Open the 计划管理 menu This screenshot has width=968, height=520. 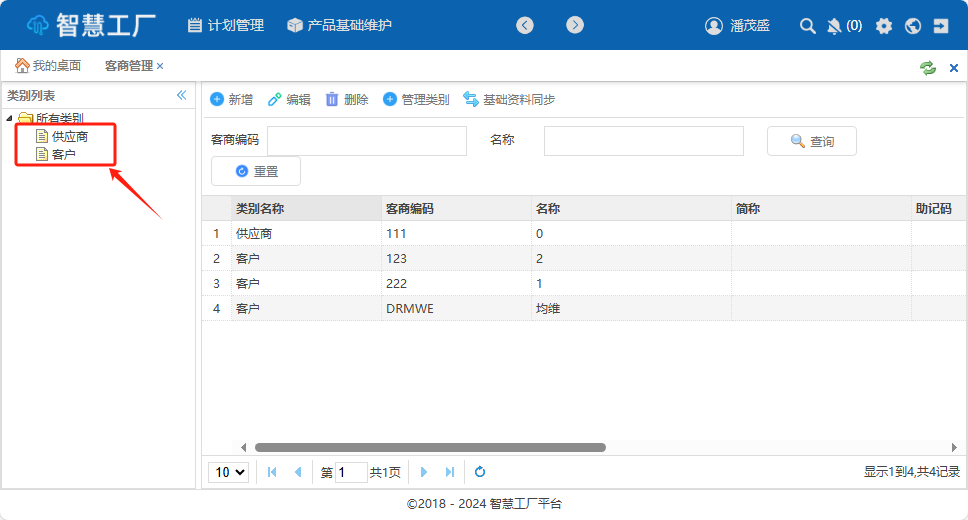pos(225,25)
